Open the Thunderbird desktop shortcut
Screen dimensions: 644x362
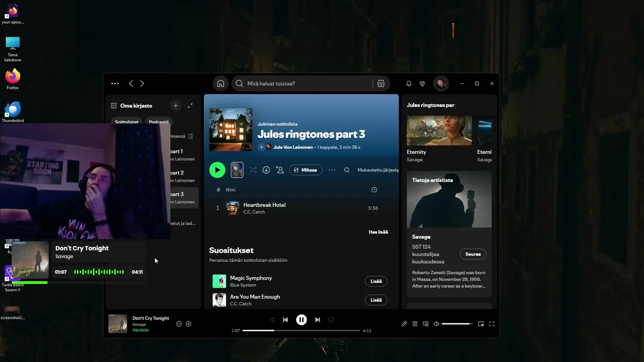(x=13, y=113)
